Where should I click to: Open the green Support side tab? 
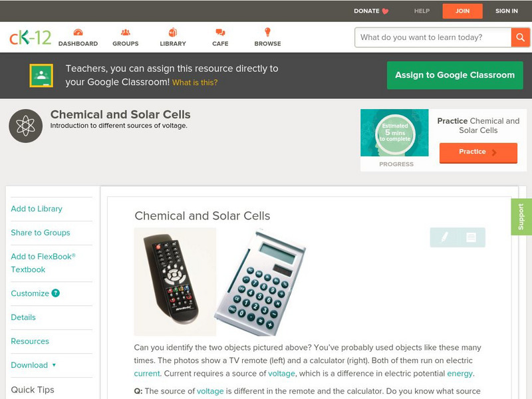click(521, 217)
